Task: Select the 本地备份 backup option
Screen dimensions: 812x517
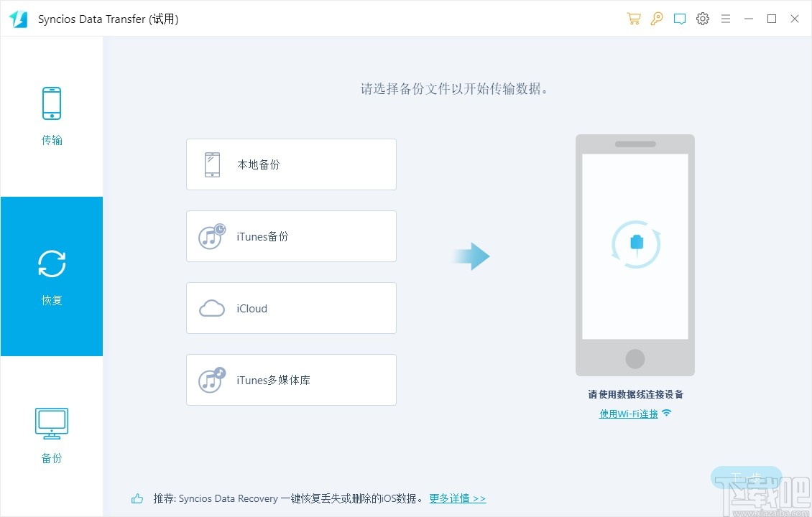Action: coord(291,164)
